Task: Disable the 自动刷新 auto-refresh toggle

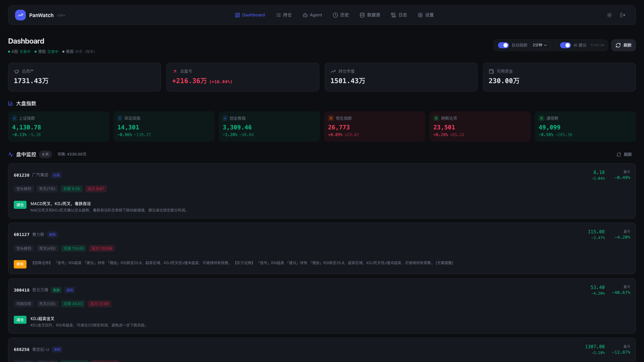Action: coord(503,45)
